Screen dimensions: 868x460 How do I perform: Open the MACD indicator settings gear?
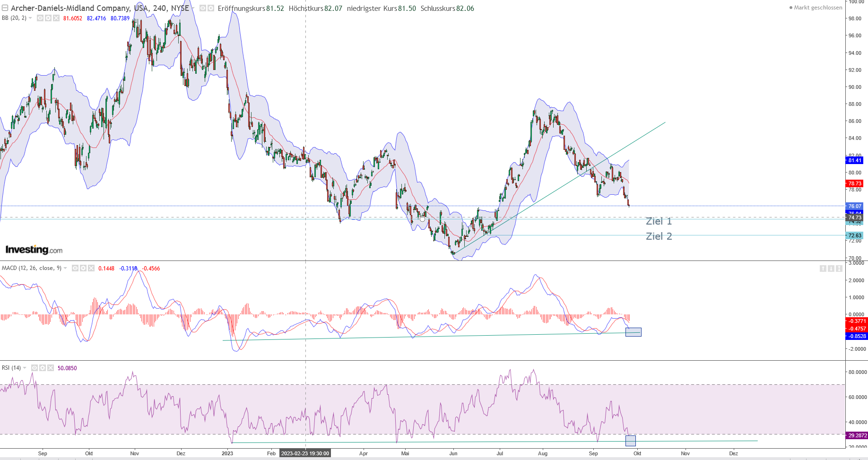click(83, 268)
